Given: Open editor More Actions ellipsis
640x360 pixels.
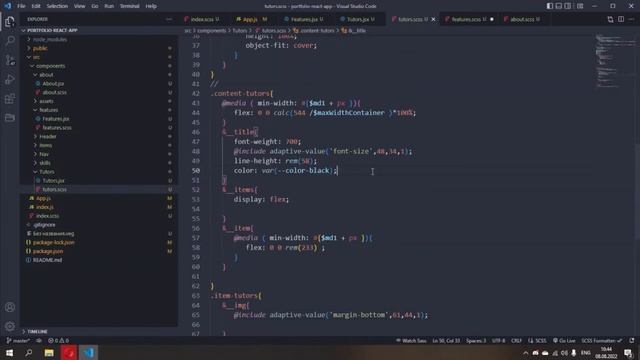Looking at the screenshot, I should (631, 19).
